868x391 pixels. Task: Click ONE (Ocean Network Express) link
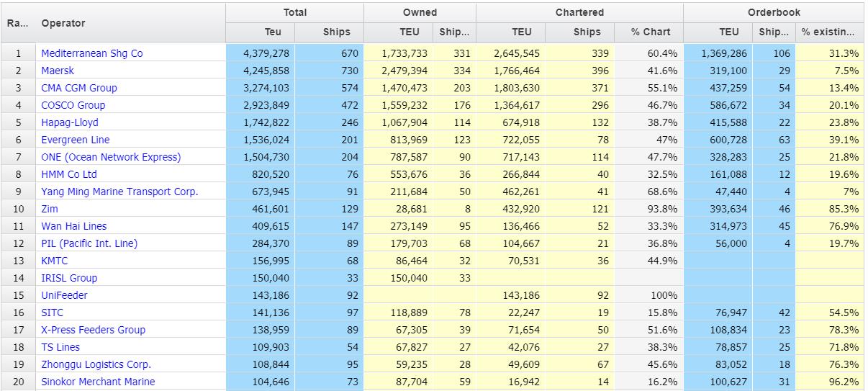click(111, 157)
